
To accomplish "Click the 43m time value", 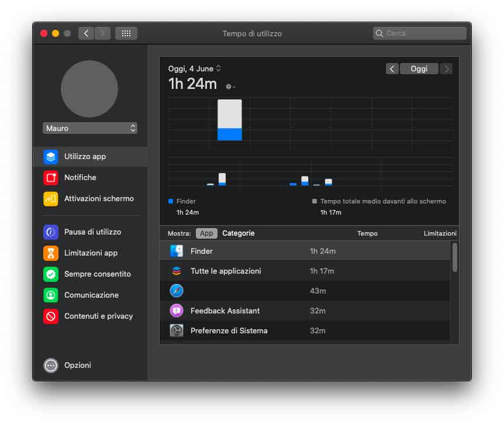I will coord(317,291).
